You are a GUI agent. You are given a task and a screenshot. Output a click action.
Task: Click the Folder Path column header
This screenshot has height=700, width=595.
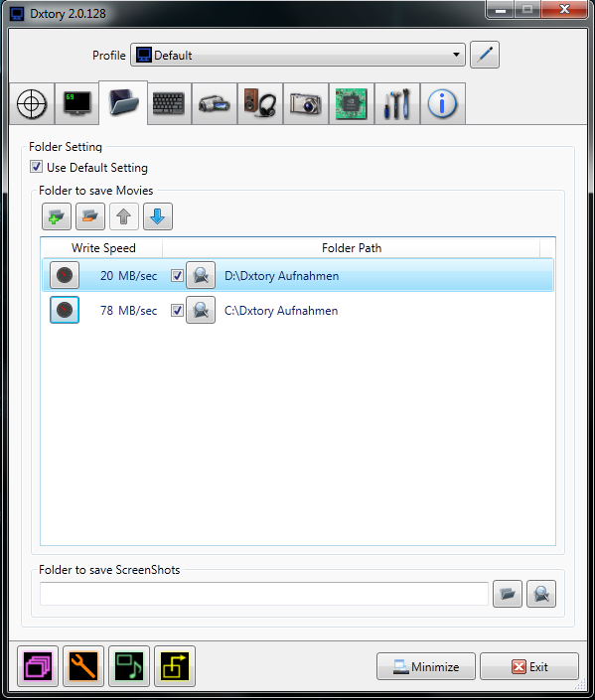coord(352,248)
